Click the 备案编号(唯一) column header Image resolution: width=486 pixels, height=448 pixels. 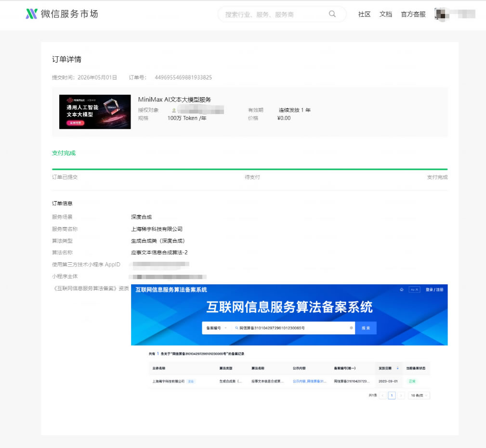345,369
